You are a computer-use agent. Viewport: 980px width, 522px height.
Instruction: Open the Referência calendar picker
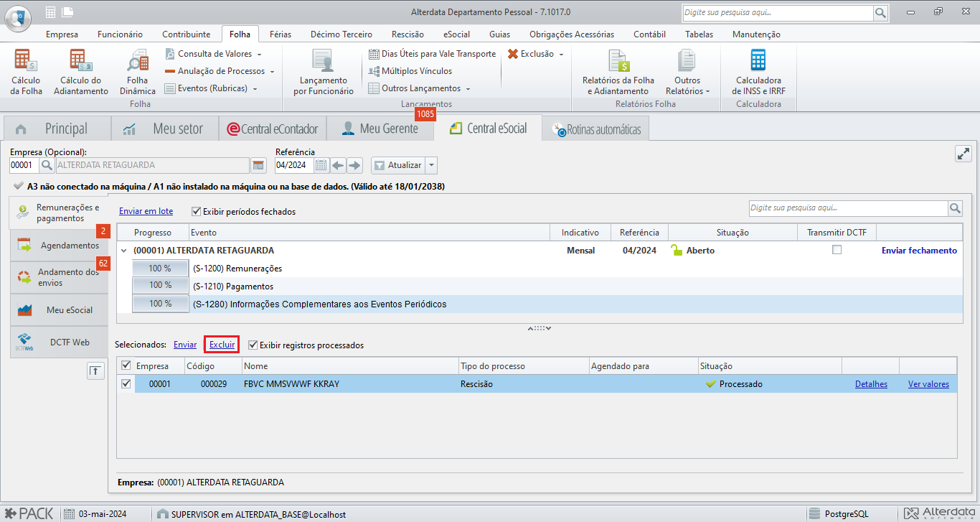tap(321, 165)
